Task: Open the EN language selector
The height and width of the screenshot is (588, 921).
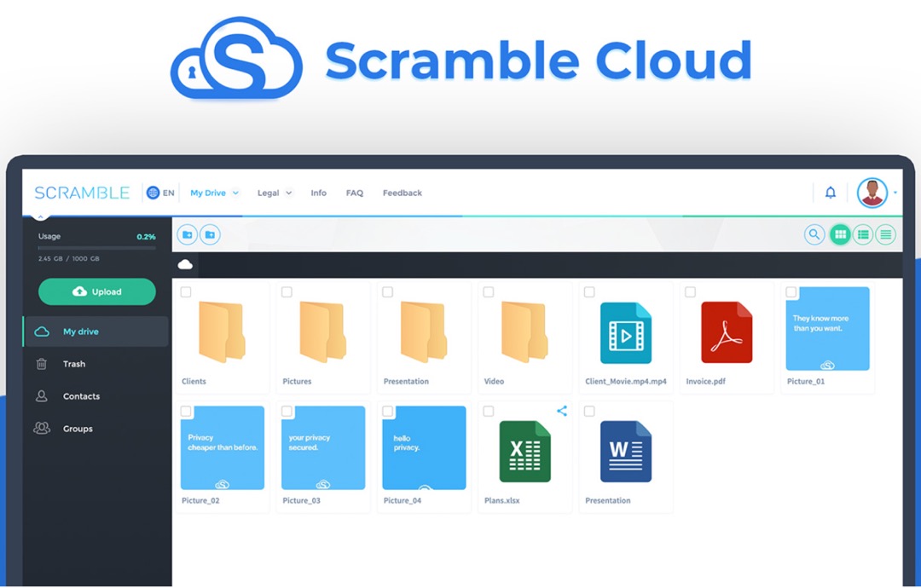Action: (x=169, y=193)
